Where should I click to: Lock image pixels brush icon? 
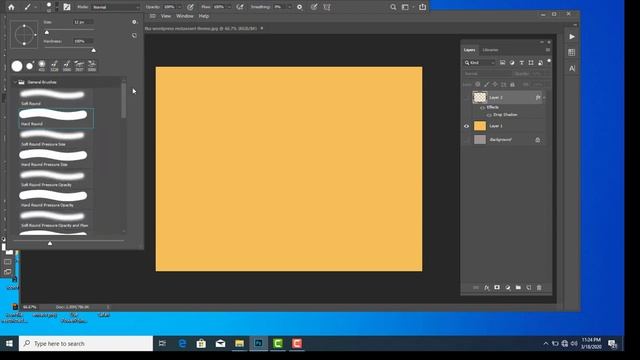click(x=486, y=84)
